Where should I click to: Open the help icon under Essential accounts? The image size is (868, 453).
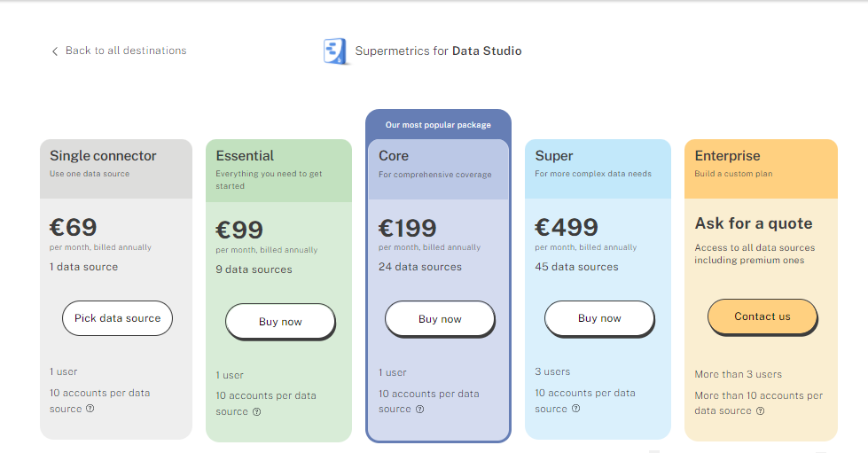coord(257,411)
